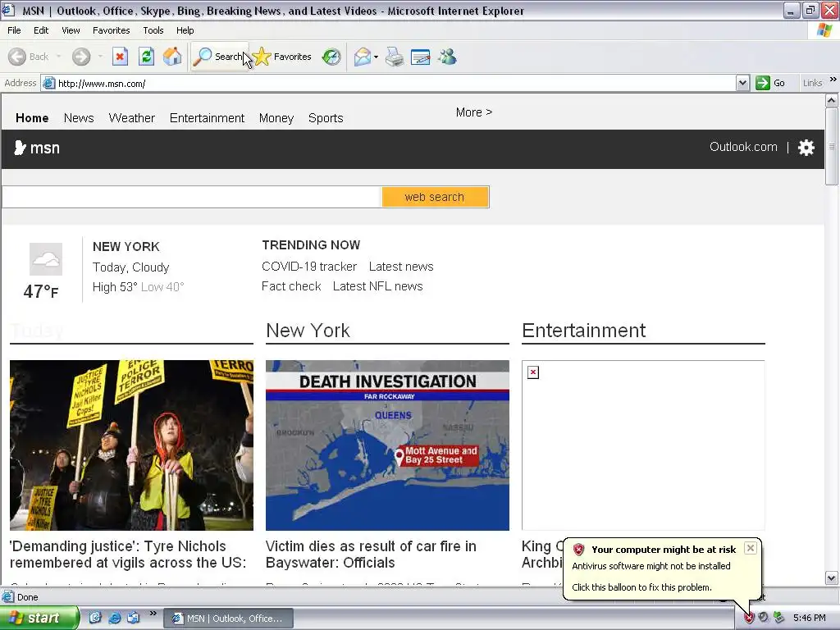Open the Fact check trending link
840x630 pixels.
click(291, 286)
